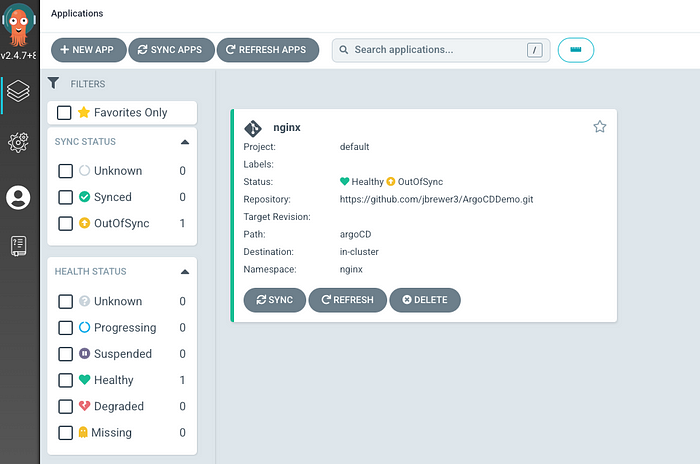The width and height of the screenshot is (700, 464).
Task: Click the version label v2.4.7
Action: click(x=18, y=56)
